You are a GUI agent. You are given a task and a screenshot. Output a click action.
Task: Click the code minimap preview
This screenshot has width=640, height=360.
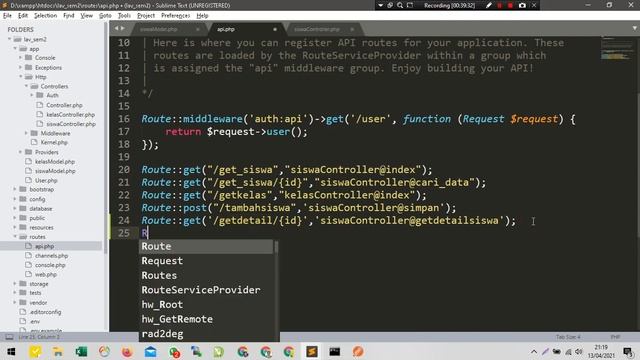pos(616,48)
